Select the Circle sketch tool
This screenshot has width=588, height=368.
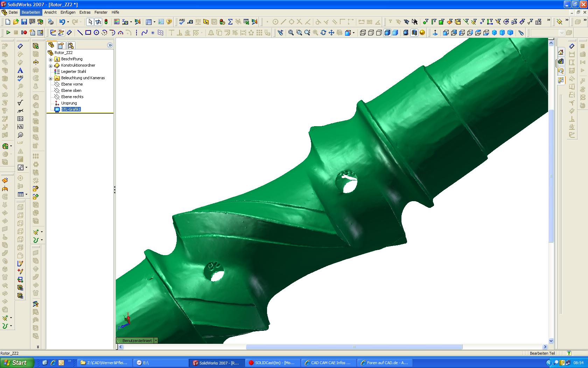pos(96,33)
